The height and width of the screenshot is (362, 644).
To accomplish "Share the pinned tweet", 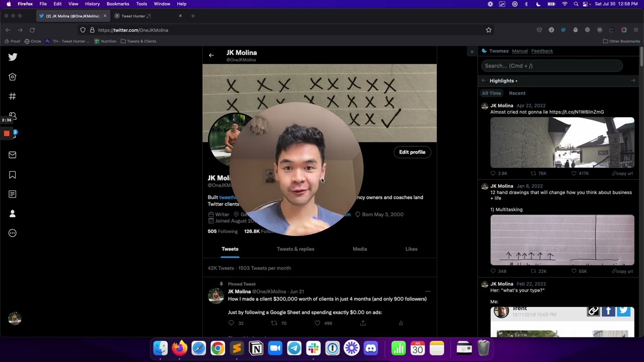I will click(x=363, y=323).
